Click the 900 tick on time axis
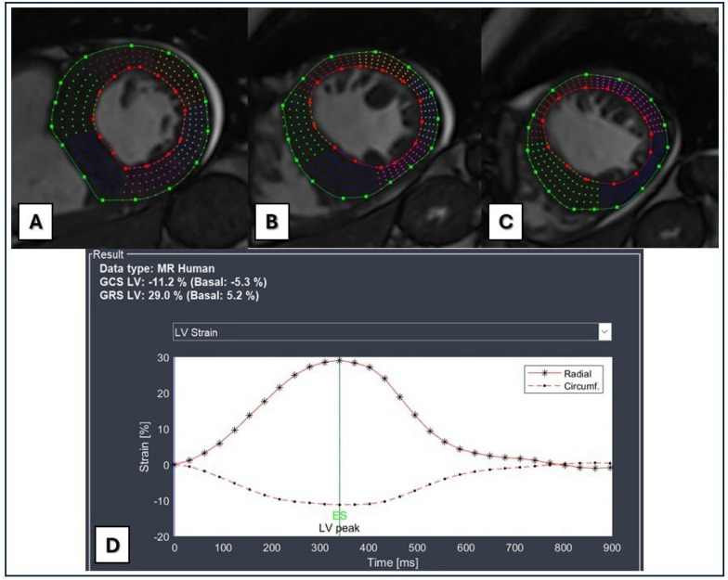Screen dimensions: 728x580 (611, 548)
